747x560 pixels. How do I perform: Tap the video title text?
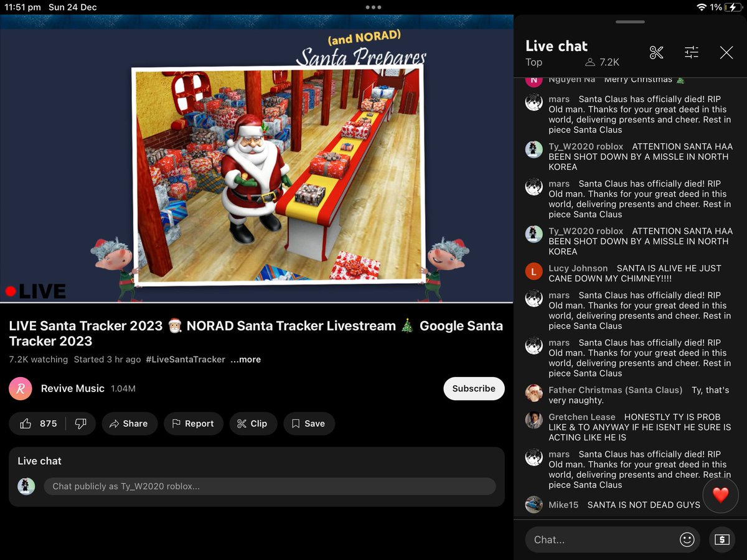point(256,334)
